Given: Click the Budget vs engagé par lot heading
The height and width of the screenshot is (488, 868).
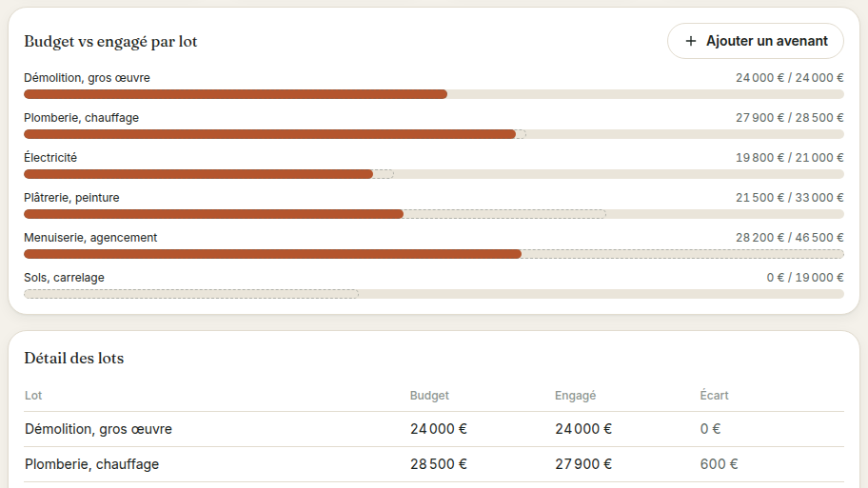Looking at the screenshot, I should click(110, 42).
